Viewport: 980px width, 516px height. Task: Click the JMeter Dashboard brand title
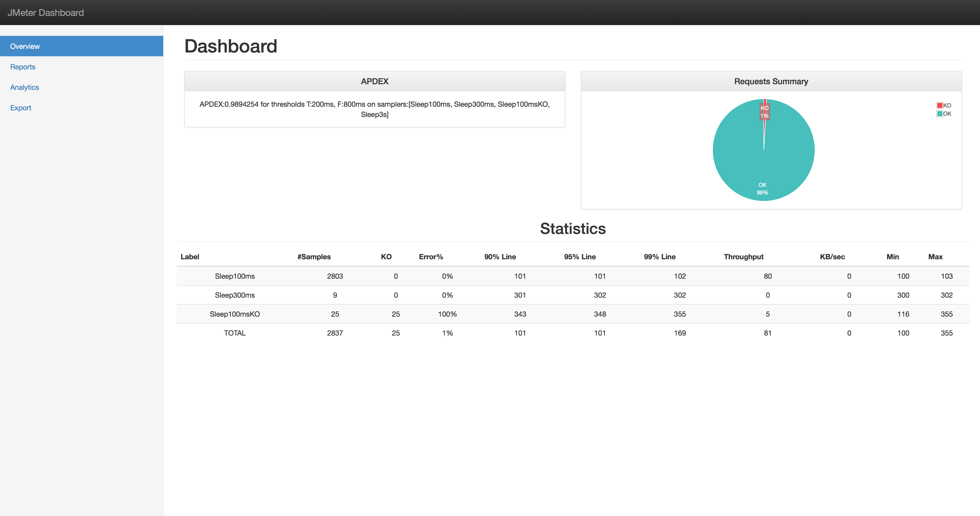[46, 13]
